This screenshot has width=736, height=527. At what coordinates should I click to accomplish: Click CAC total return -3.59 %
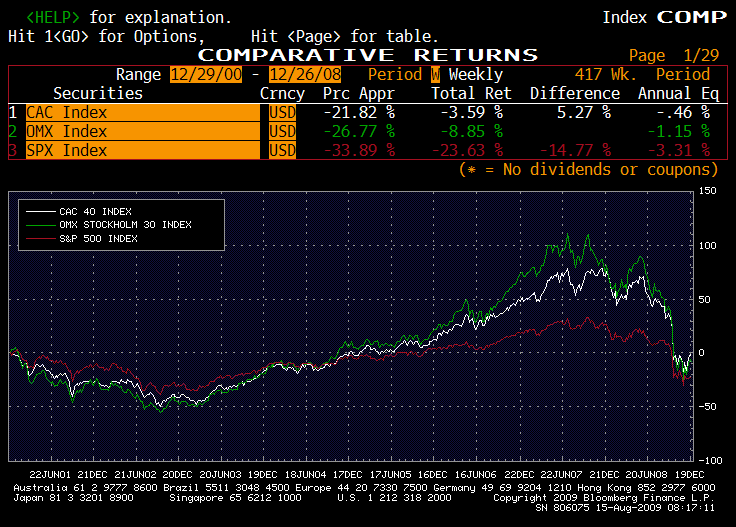471,113
